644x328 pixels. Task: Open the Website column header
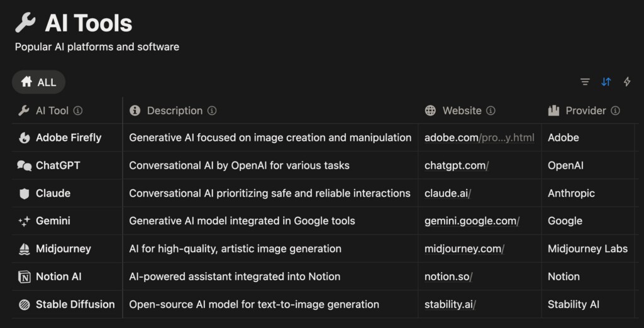(462, 111)
